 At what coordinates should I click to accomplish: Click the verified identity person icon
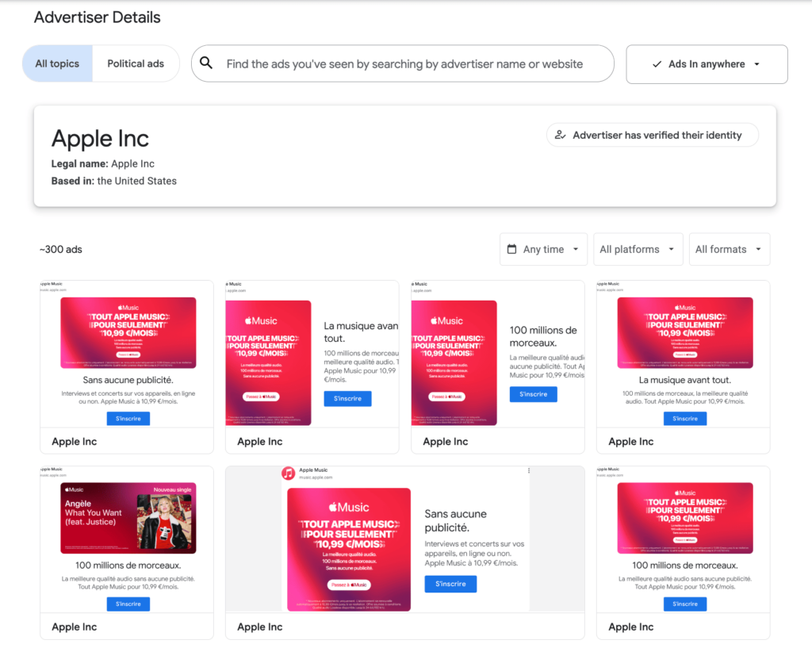[560, 135]
